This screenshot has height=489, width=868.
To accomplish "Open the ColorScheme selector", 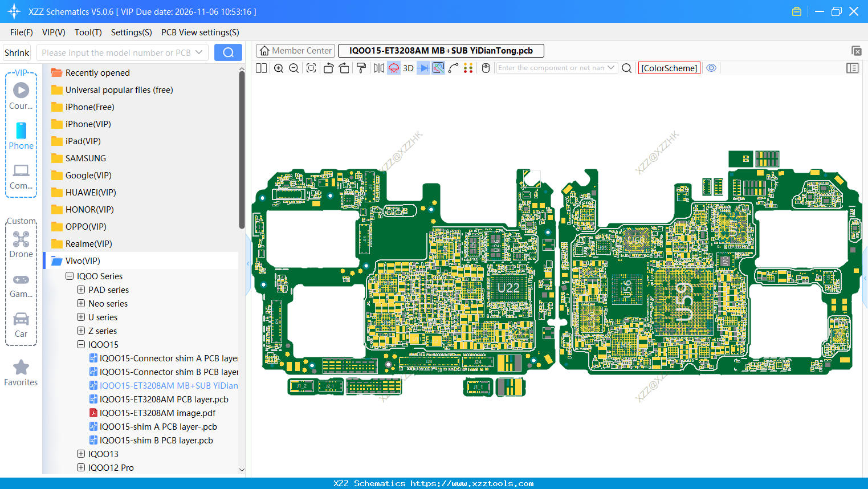I will coord(669,68).
